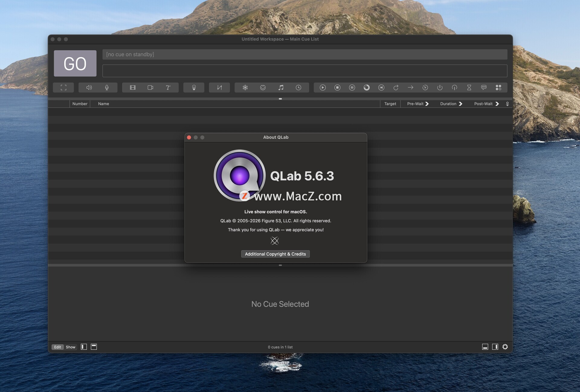Click the standby cue name field

305,54
